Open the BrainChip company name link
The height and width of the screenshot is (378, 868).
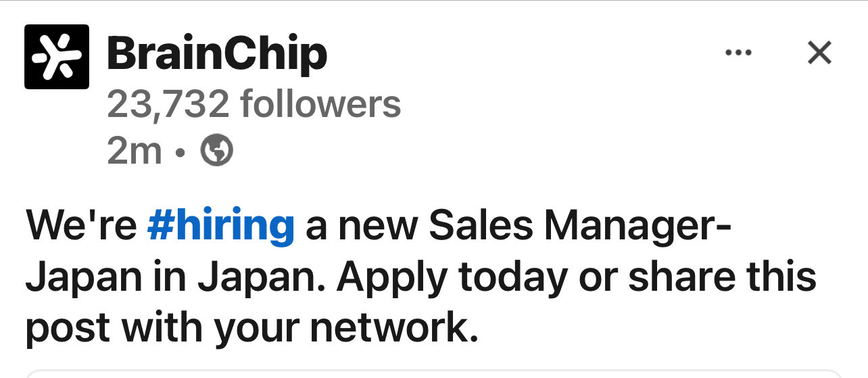(217, 54)
